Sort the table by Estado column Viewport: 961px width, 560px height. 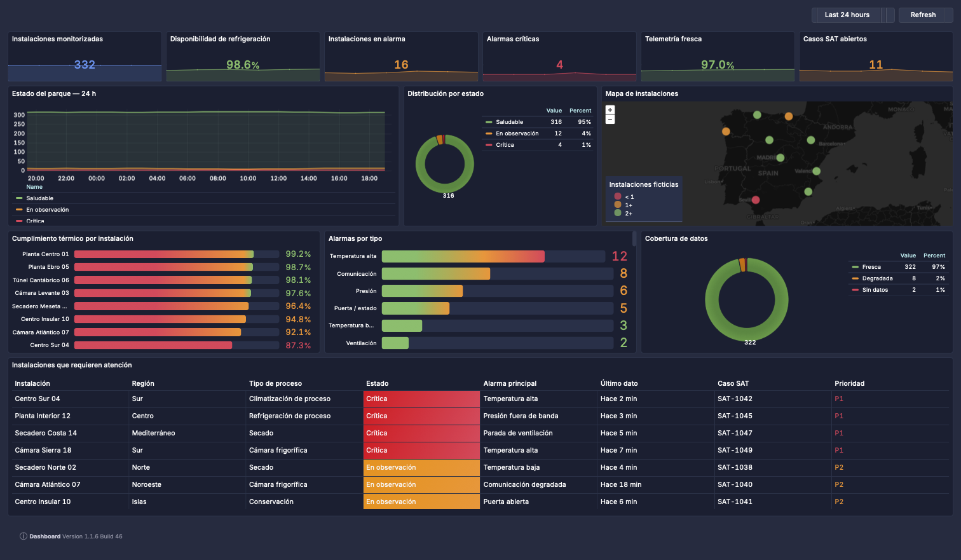pos(377,383)
